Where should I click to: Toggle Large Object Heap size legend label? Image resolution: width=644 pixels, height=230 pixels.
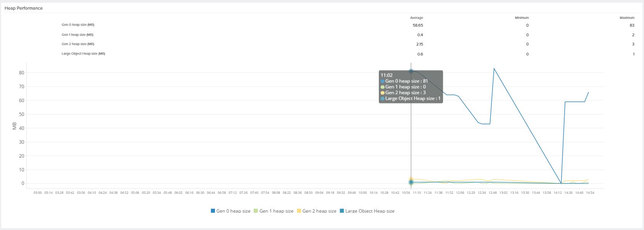coord(370,211)
